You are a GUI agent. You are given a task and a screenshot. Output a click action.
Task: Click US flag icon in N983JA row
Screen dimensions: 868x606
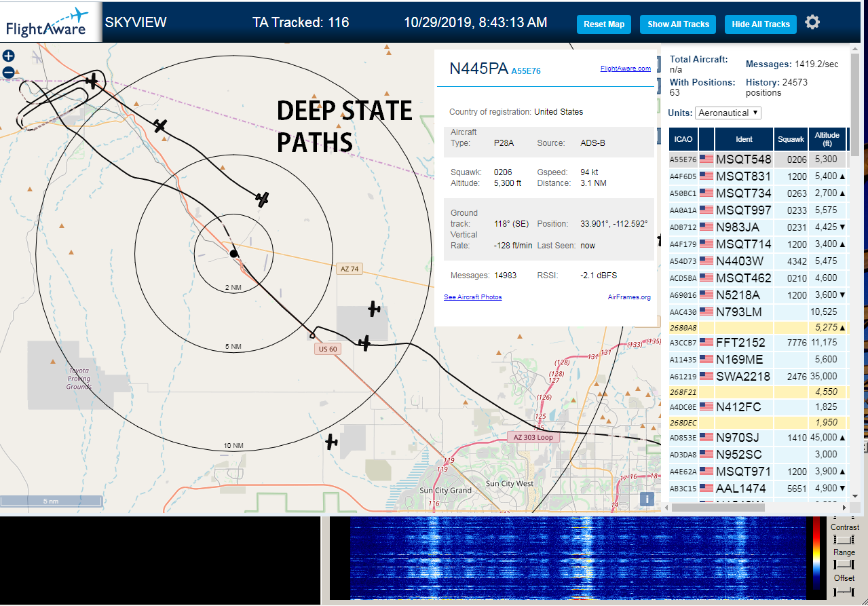click(x=706, y=227)
